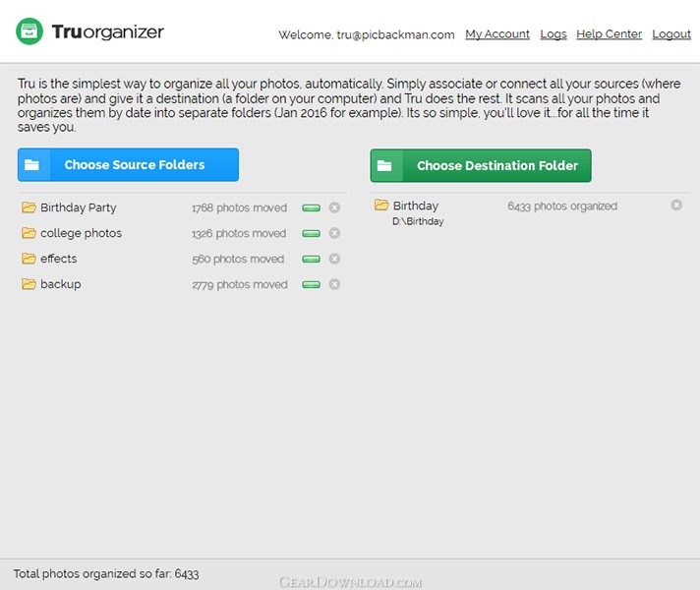Click the Logout link
This screenshot has width=700, height=590.
point(671,34)
